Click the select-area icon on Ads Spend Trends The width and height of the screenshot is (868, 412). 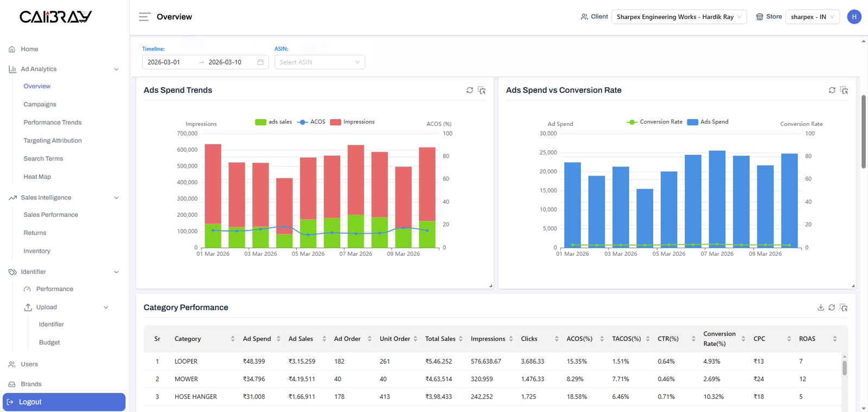tap(482, 90)
